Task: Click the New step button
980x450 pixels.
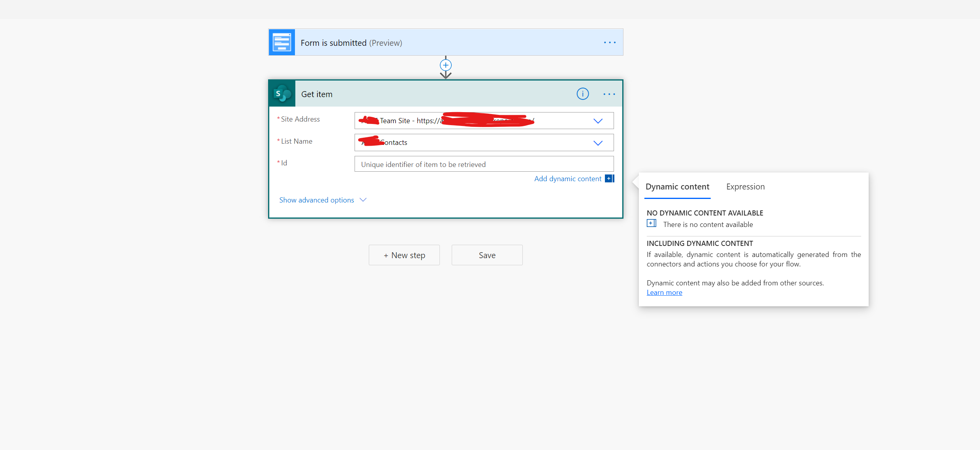Action: pyautogui.click(x=404, y=255)
